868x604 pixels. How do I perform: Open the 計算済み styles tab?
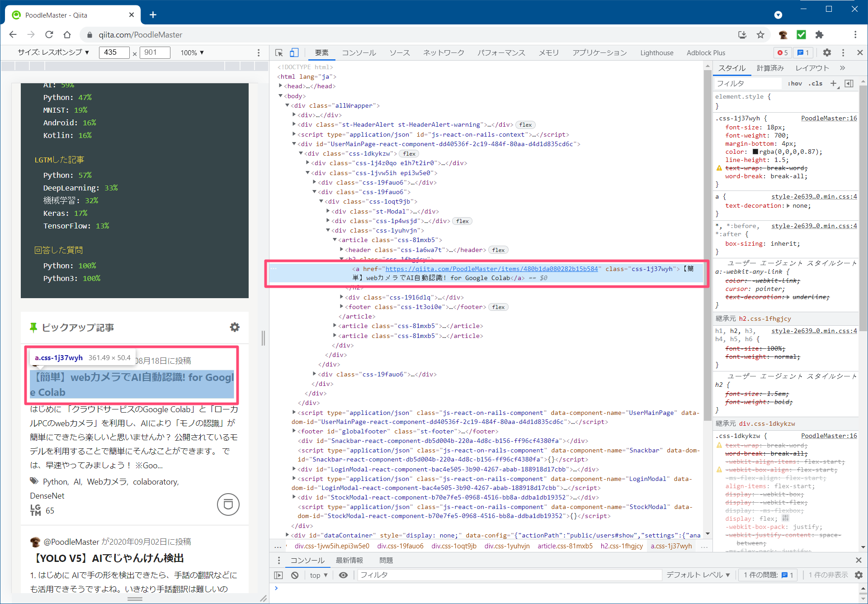pyautogui.click(x=770, y=68)
